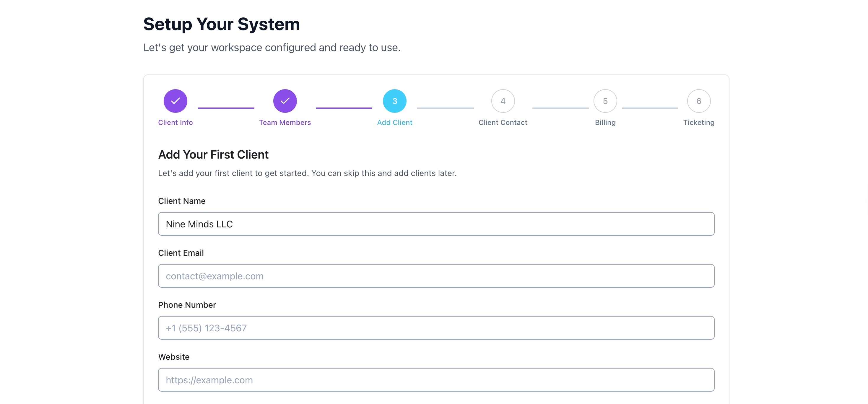Click the Ticketing step 6 circle
The image size is (868, 404).
698,101
